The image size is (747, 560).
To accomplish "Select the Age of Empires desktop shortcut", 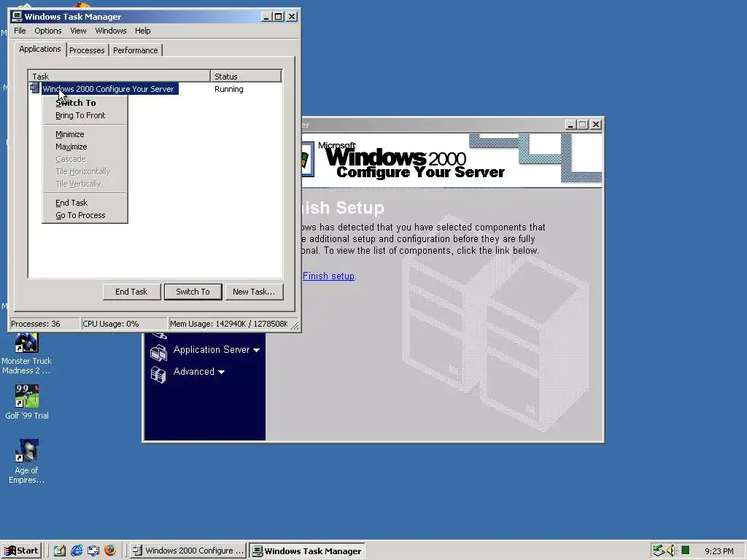I will pos(27,462).
